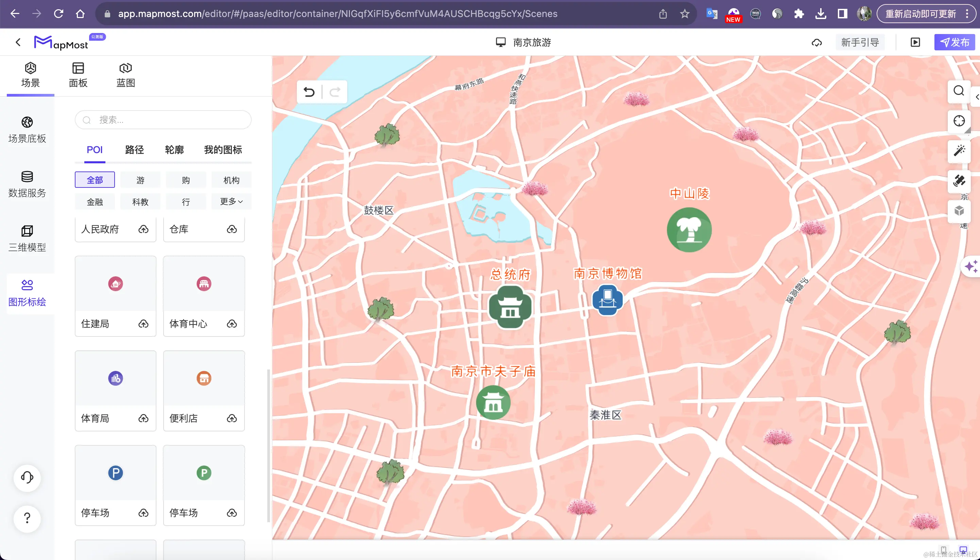Switch to the 面板 tab
The image size is (980, 560).
point(78,75)
